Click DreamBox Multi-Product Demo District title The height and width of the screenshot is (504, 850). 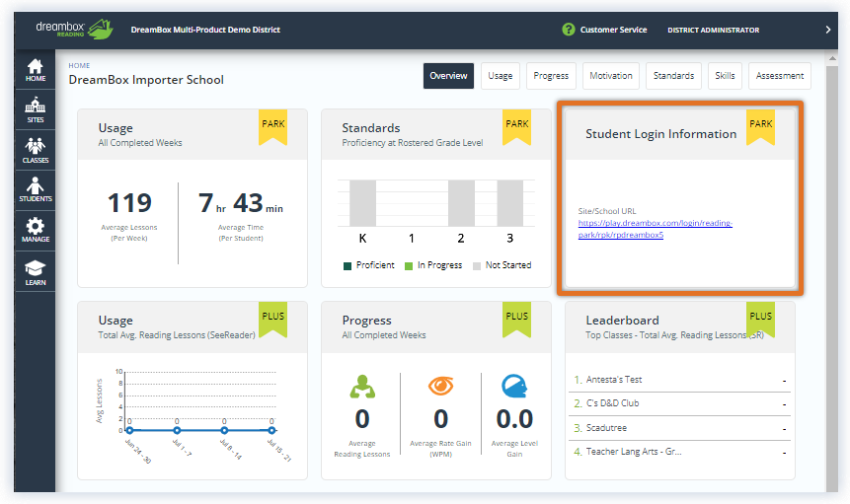tap(205, 30)
